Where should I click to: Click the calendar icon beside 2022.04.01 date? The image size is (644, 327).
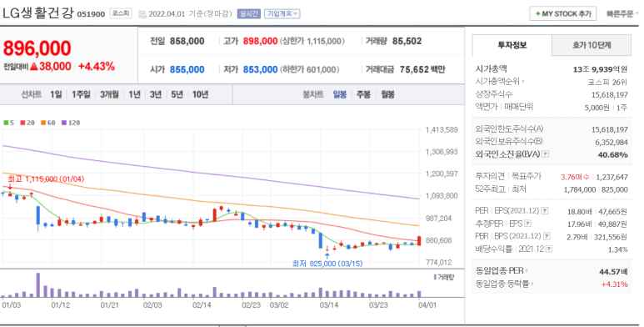[x=142, y=14]
